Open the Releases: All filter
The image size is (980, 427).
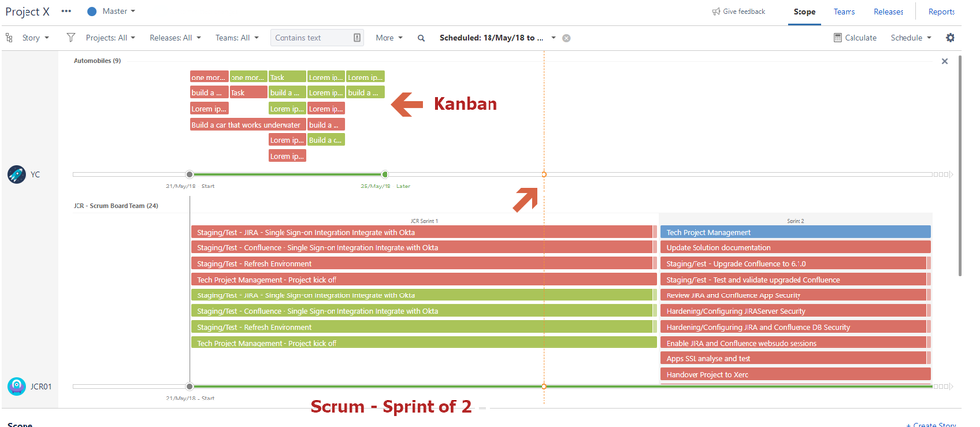[175, 38]
